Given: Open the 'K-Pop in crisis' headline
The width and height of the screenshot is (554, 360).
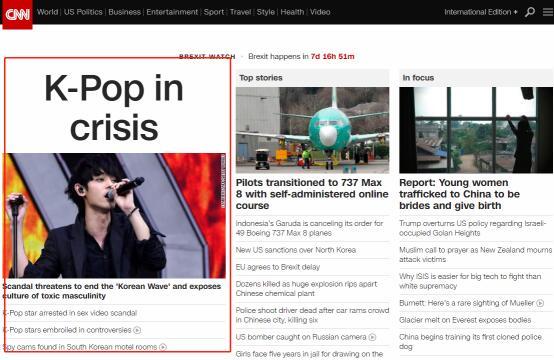Looking at the screenshot, I should point(114,108).
